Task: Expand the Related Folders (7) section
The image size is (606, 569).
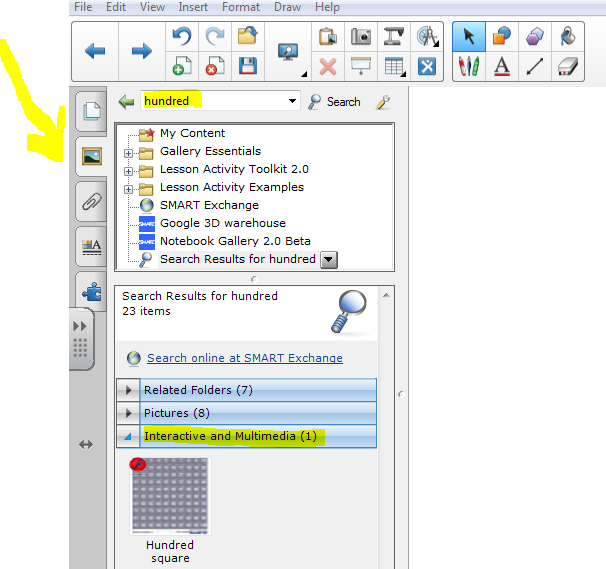Action: pos(128,390)
